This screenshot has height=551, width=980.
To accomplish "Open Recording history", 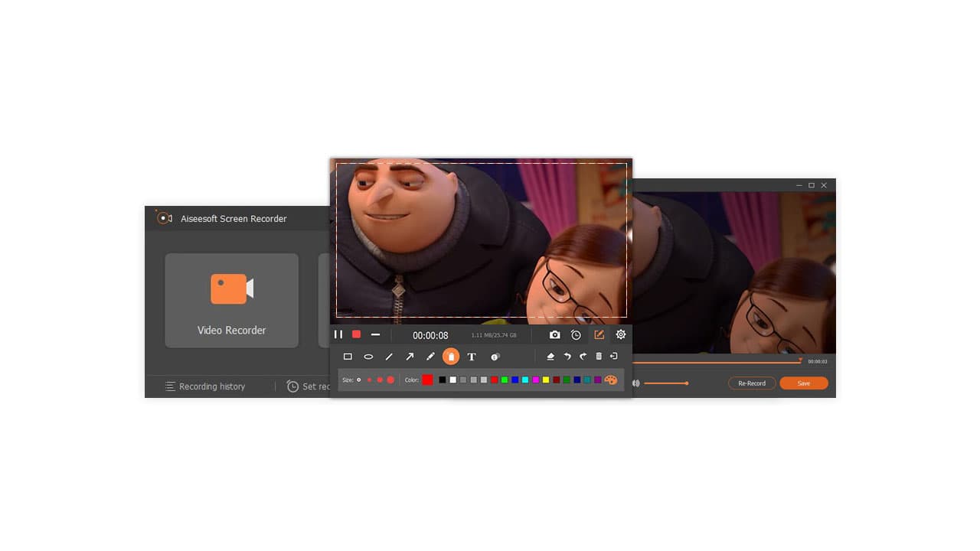I will click(x=204, y=386).
